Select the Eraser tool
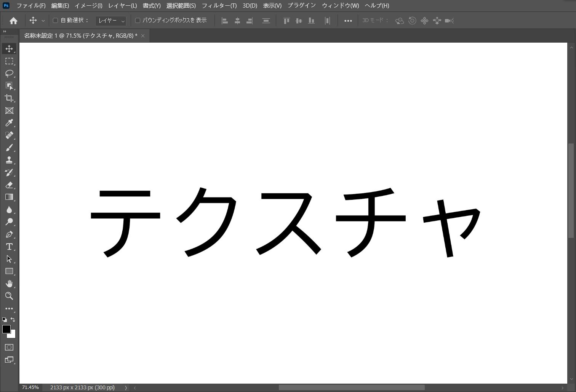The height and width of the screenshot is (392, 576). tap(9, 185)
